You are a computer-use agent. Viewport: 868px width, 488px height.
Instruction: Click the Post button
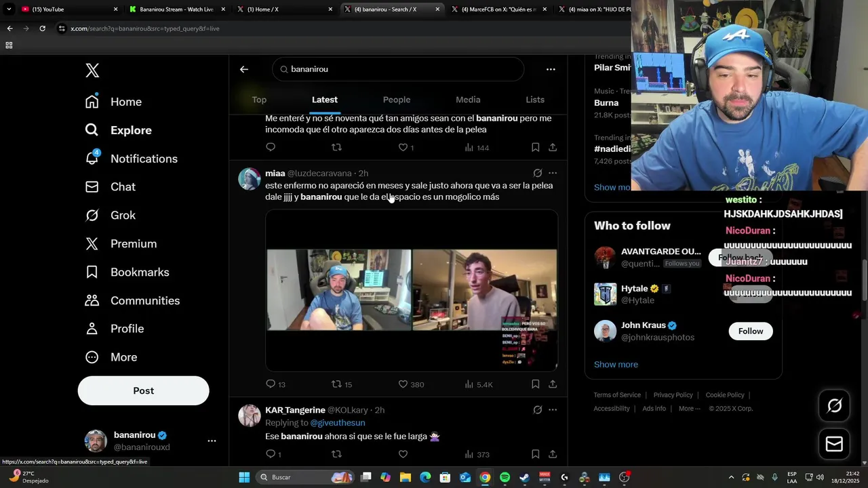click(144, 390)
